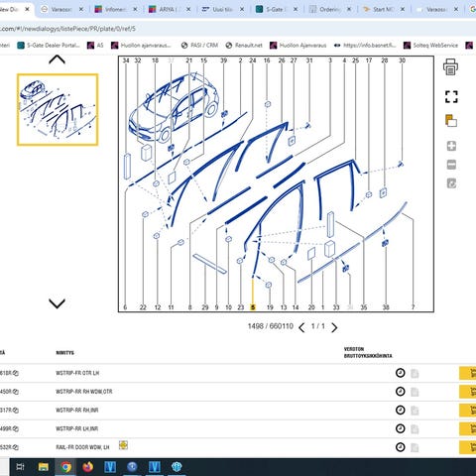Zoom out of the diagram

(x=451, y=165)
